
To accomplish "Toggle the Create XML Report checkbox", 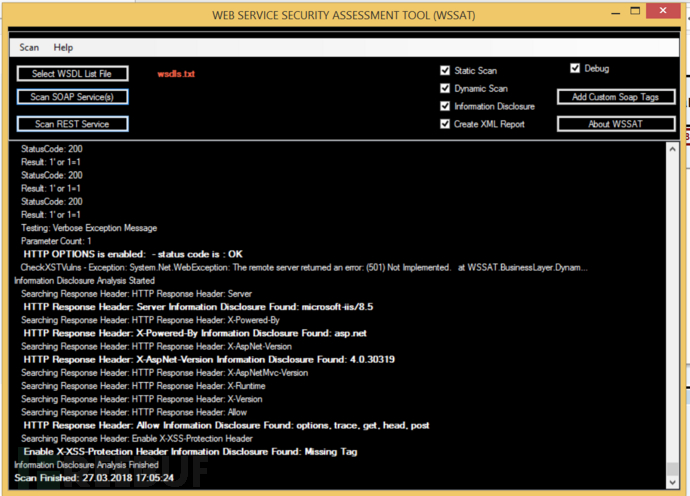I will [x=445, y=124].
